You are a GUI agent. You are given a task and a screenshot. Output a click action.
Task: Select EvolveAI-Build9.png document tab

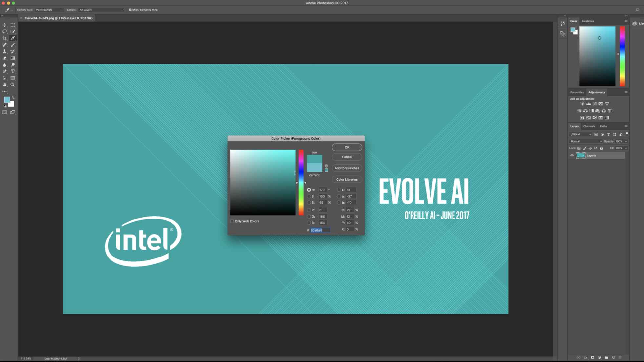point(58,18)
